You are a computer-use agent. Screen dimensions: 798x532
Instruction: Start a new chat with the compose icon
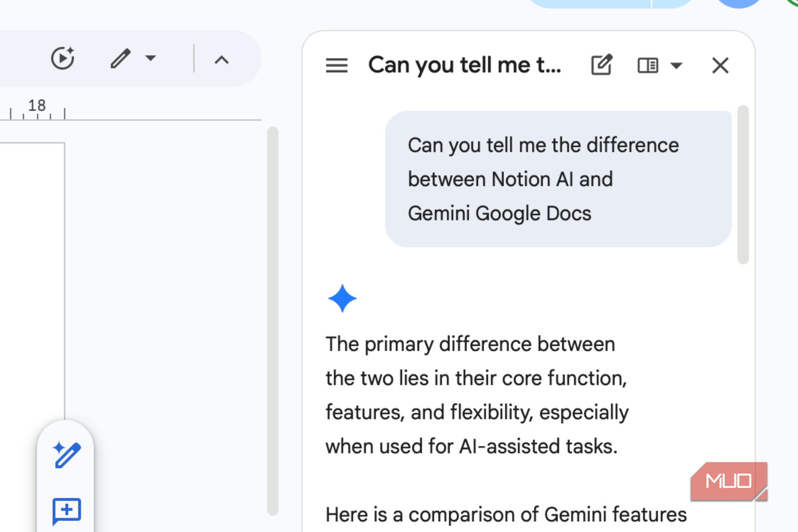(x=602, y=65)
